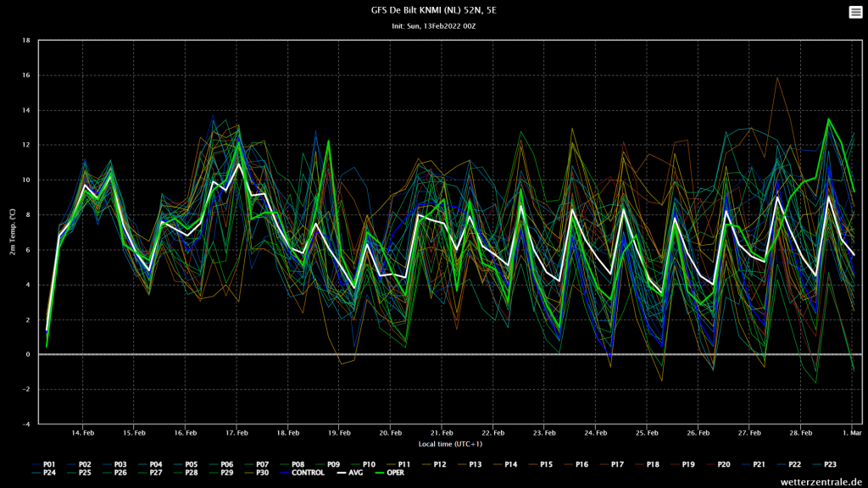Show or hide P15 line
The width and height of the screenshot is (868, 488).
[x=540, y=465]
